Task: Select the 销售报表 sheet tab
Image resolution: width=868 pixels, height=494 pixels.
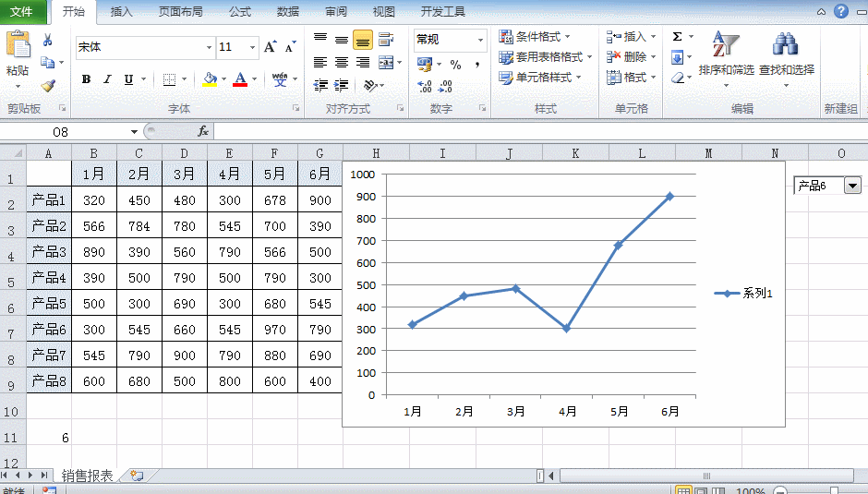Action: point(87,476)
